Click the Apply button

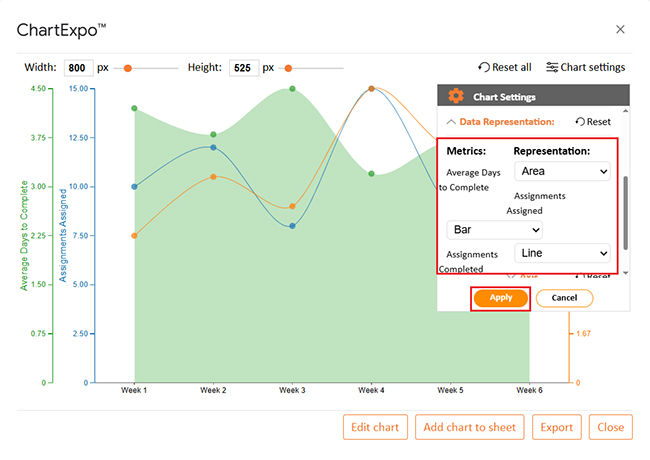(500, 298)
